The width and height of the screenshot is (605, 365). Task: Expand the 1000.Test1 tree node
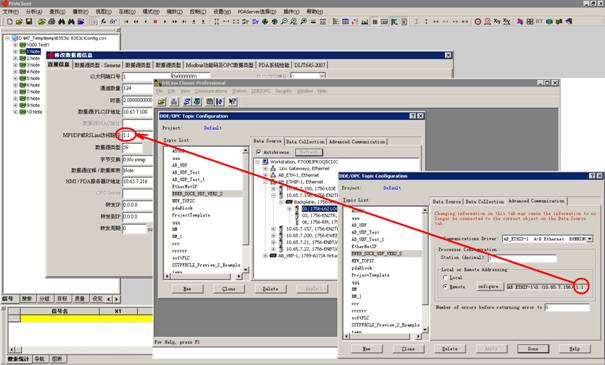click(15, 45)
